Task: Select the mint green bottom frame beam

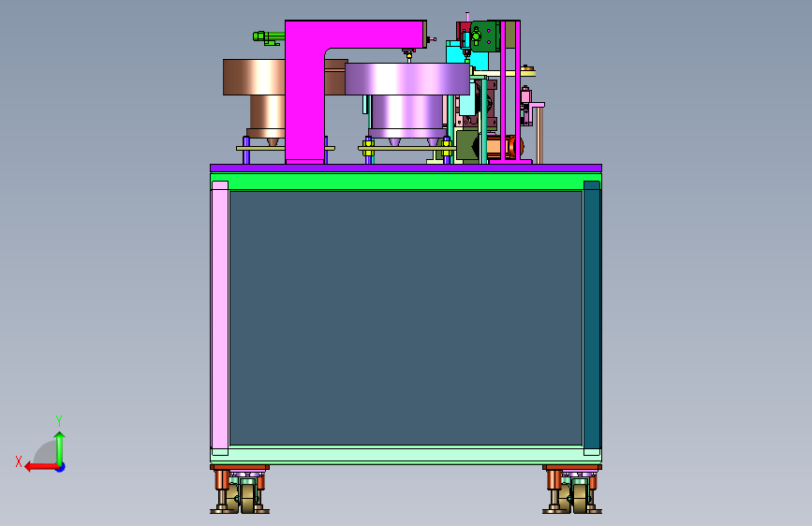Action: click(x=406, y=455)
